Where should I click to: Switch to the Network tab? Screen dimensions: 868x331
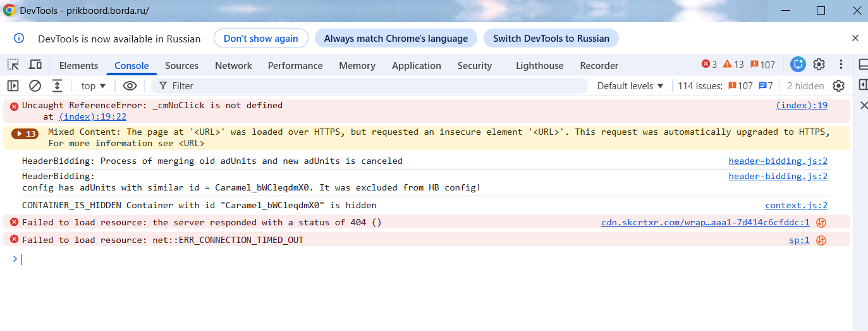[233, 65]
